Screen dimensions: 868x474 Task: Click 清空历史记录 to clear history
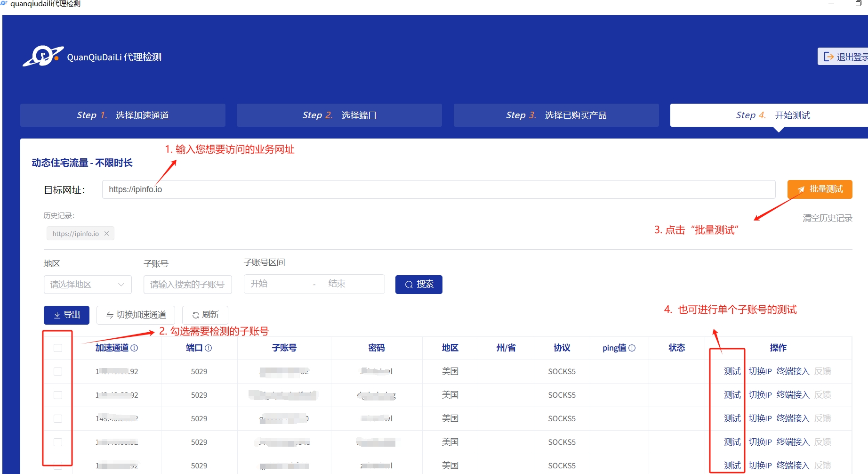(x=827, y=218)
